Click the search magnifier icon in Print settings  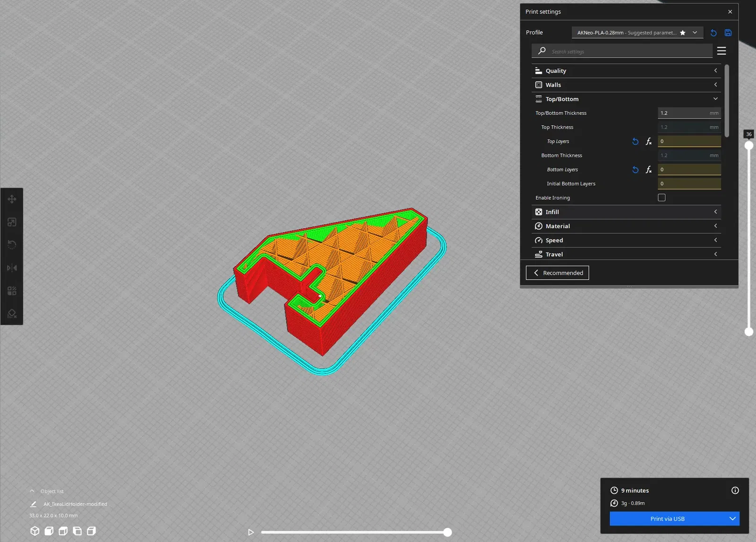click(542, 51)
